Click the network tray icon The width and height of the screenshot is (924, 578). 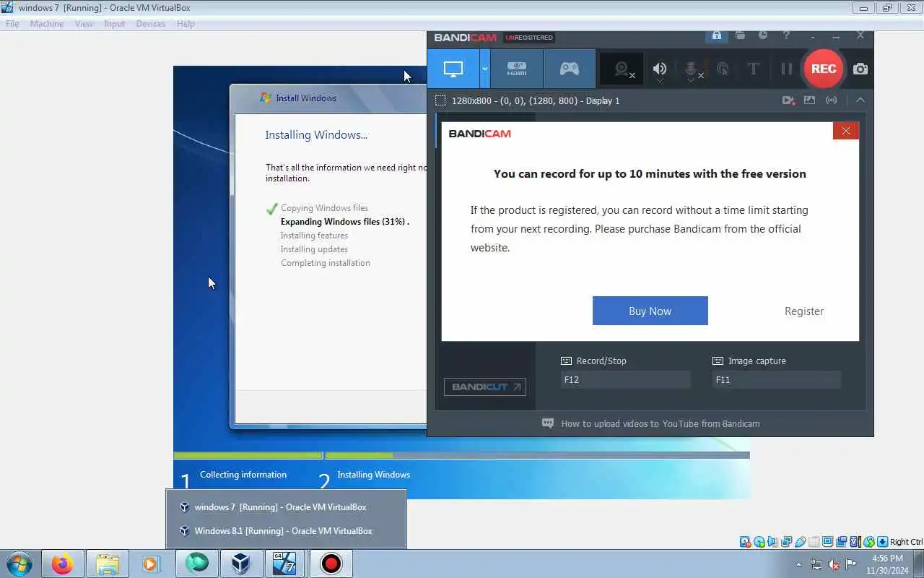tap(816, 564)
